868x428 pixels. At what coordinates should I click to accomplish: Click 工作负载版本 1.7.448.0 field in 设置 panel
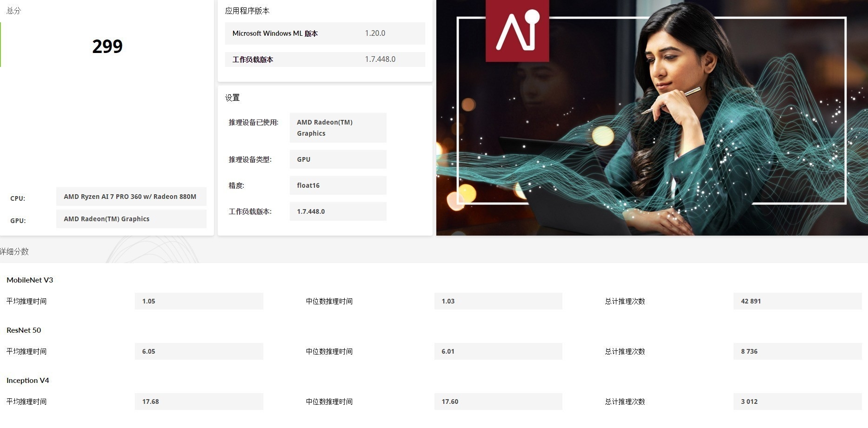pyautogui.click(x=338, y=211)
